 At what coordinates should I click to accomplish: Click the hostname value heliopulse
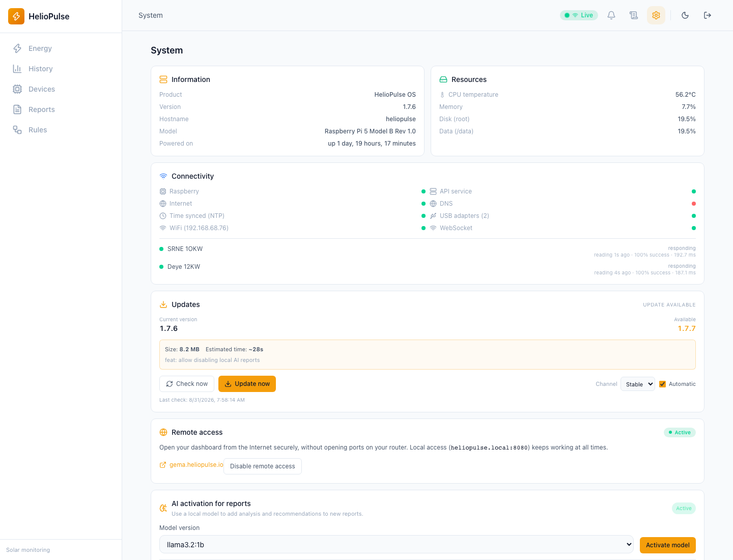point(401,119)
